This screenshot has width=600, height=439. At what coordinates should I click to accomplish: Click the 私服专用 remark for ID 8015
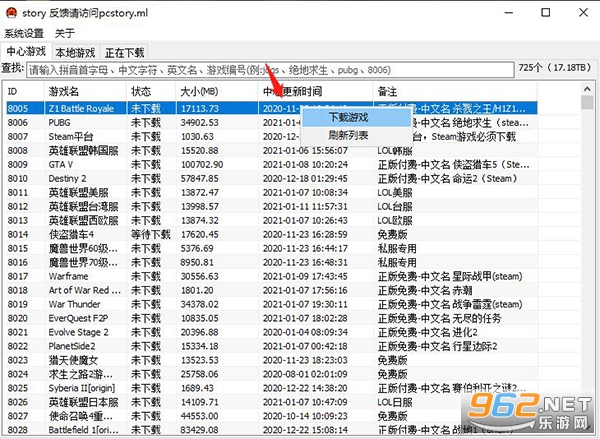click(397, 248)
